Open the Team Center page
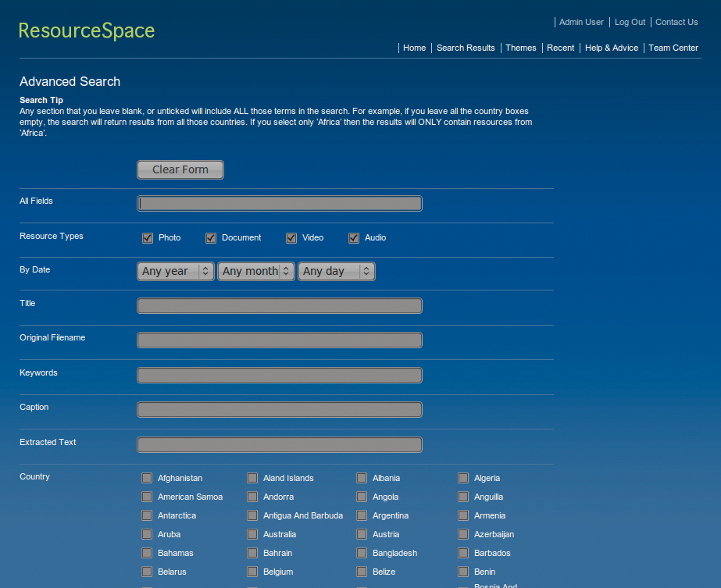 click(673, 48)
